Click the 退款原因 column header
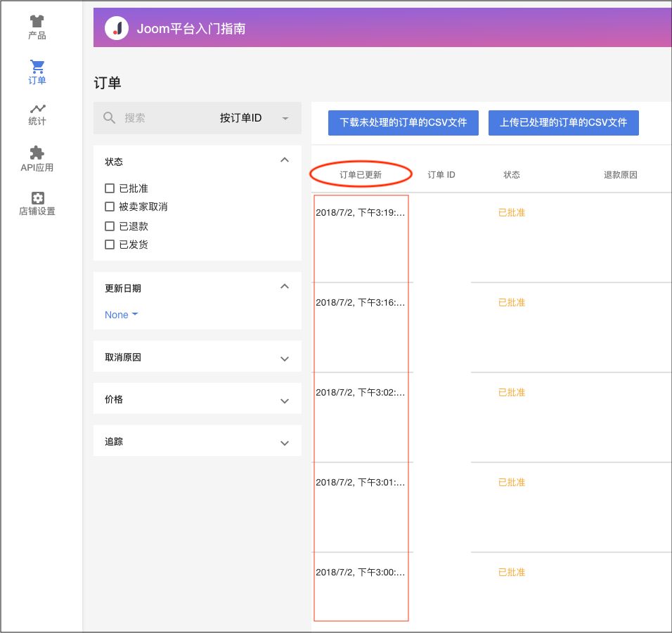 point(621,175)
